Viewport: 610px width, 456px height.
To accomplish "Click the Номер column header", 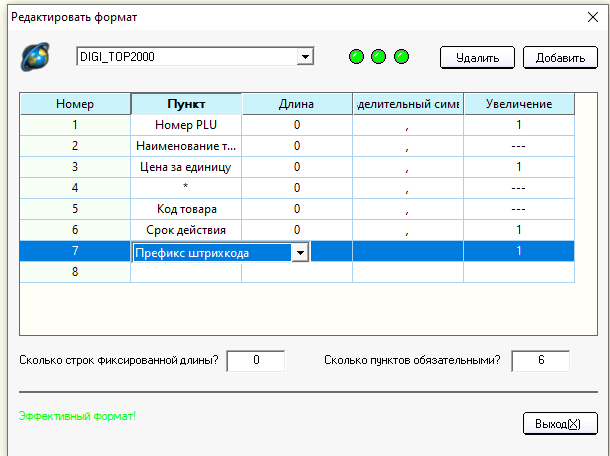I will 75,104.
